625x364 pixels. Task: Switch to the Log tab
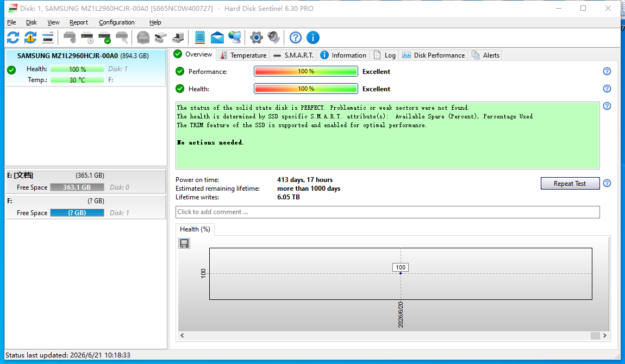(385, 55)
